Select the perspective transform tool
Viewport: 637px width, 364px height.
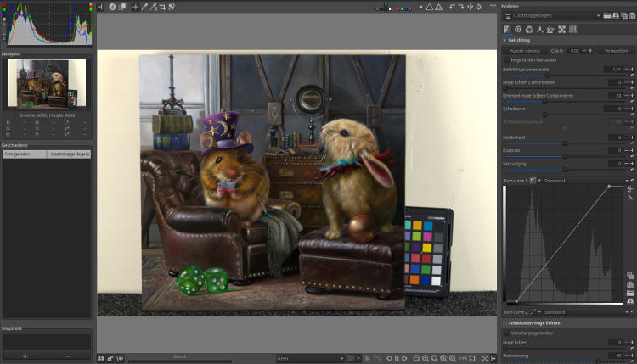tap(172, 7)
